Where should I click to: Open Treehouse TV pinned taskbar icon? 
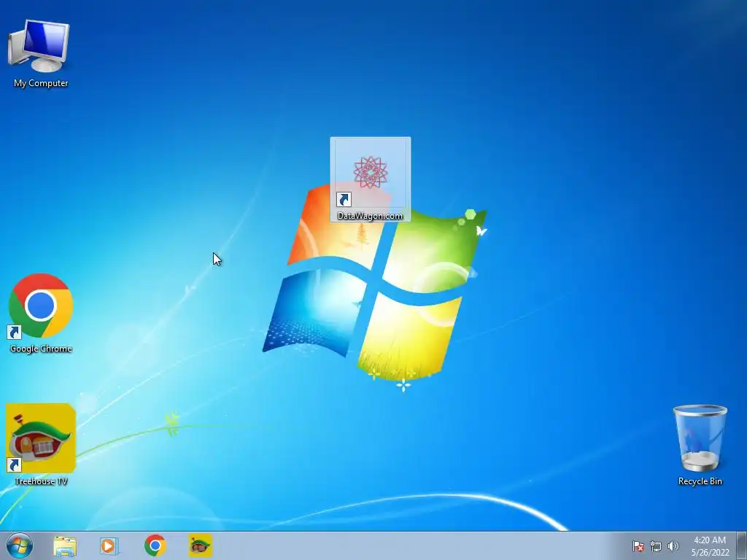[200, 545]
